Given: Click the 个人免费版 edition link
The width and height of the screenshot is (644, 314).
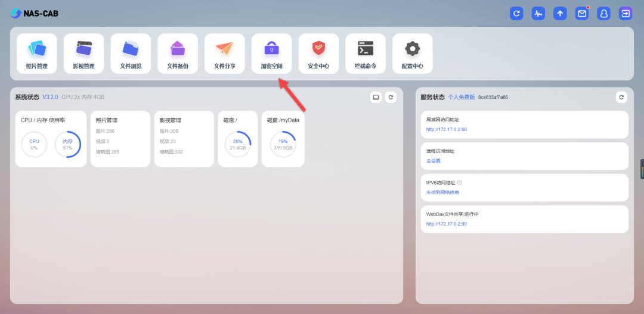Looking at the screenshot, I should tap(461, 97).
